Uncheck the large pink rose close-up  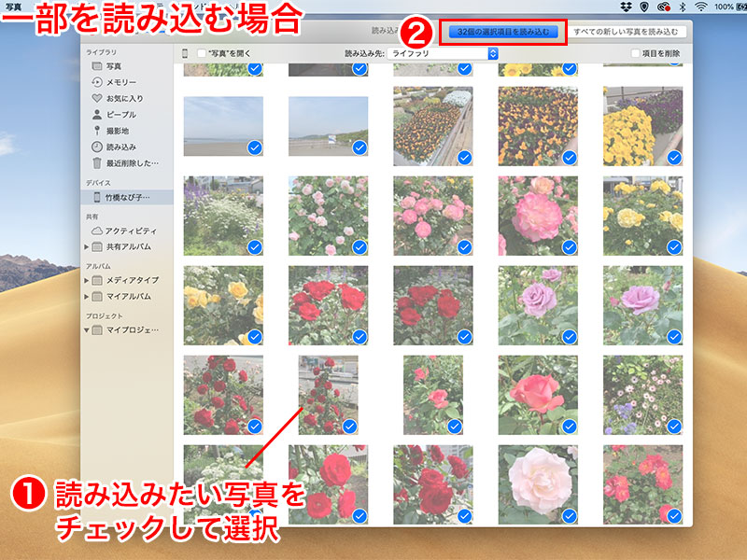point(570,247)
